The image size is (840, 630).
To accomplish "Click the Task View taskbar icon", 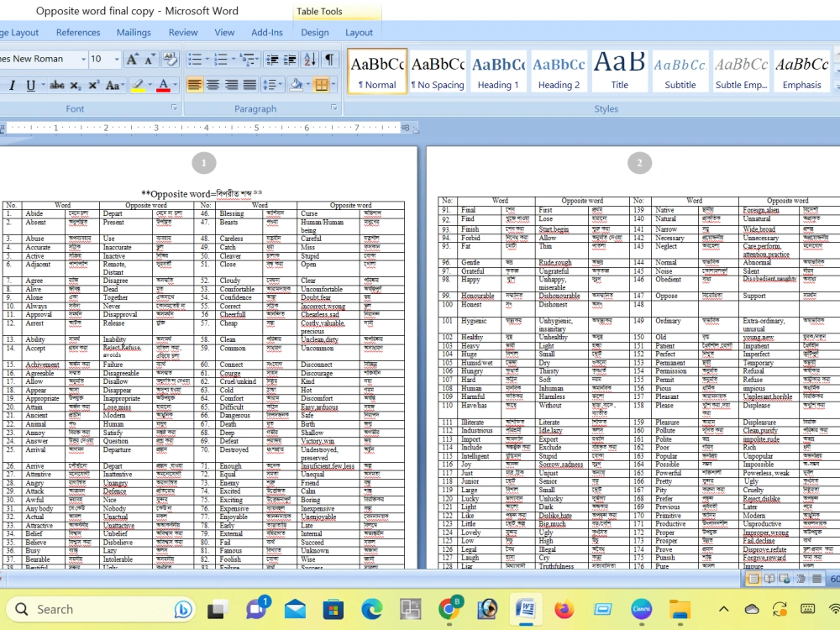I will (x=218, y=610).
